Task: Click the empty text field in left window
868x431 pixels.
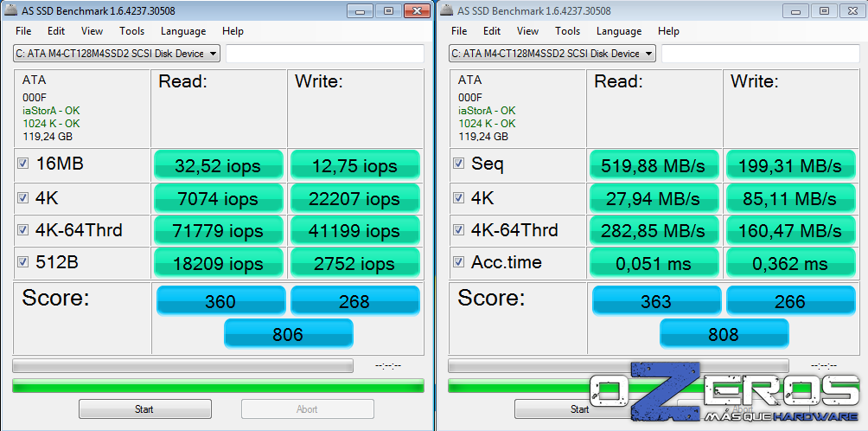Action: [x=325, y=54]
